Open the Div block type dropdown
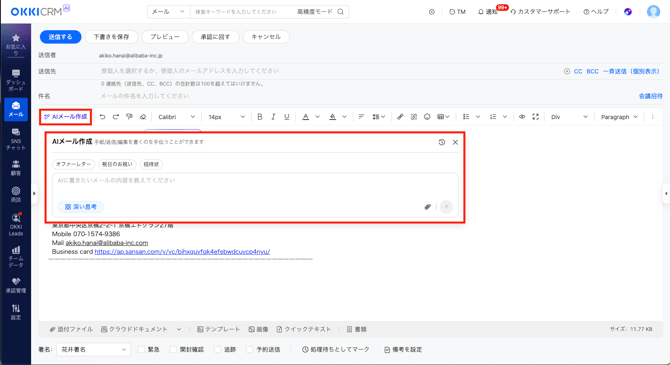Viewport: 670px width, 365px height. coord(569,117)
